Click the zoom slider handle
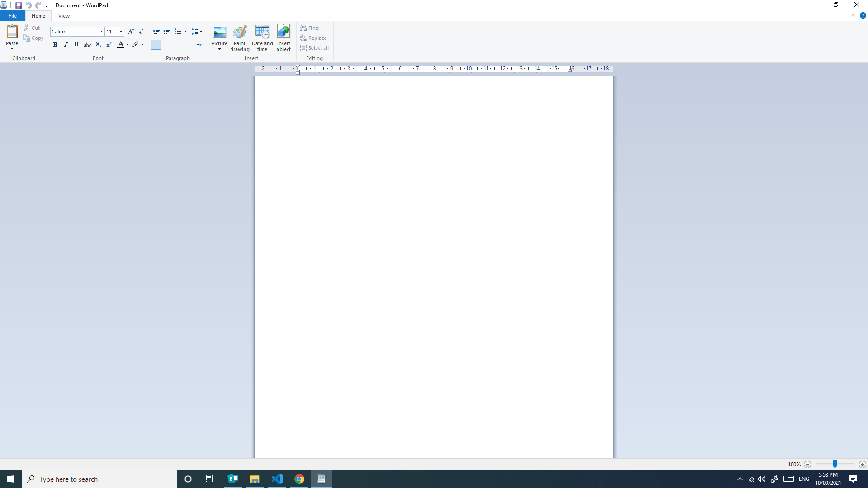868x488 pixels. coord(835,464)
